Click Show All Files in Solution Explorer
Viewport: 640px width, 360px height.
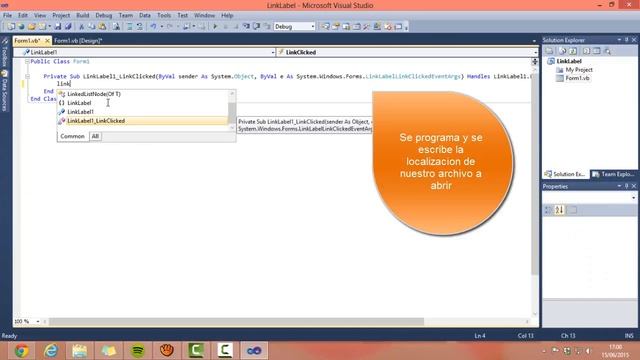(x=562, y=51)
